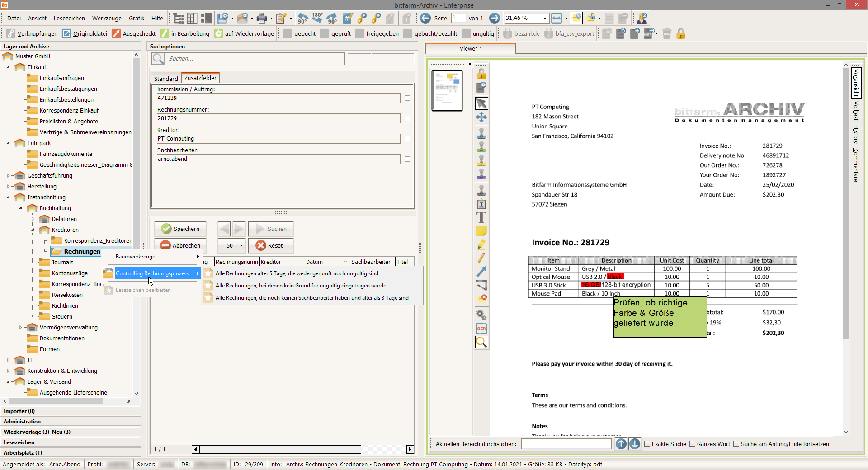This screenshot has height=470, width=868.
Task: Search previous match up arrow
Action: pyautogui.click(x=621, y=444)
